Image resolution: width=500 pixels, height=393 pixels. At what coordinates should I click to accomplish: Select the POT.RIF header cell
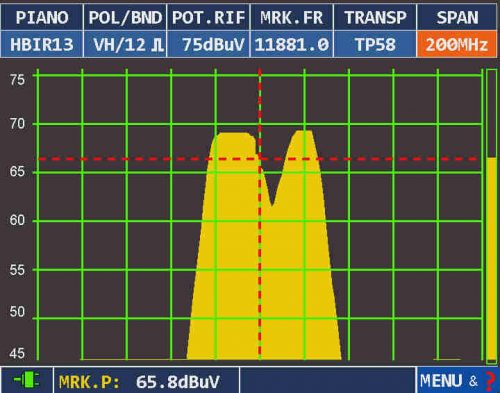pyautogui.click(x=208, y=17)
